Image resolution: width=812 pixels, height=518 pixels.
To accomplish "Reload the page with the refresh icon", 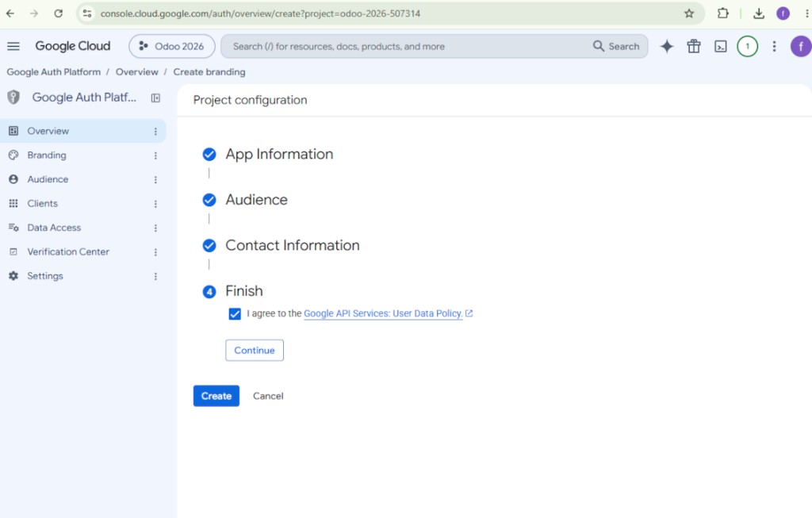I will click(58, 13).
